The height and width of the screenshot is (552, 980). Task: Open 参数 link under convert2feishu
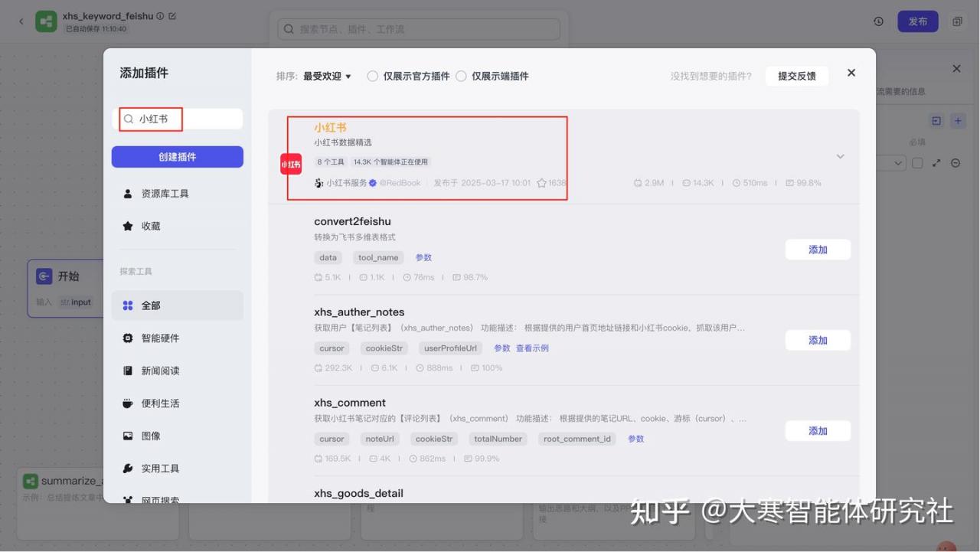423,257
